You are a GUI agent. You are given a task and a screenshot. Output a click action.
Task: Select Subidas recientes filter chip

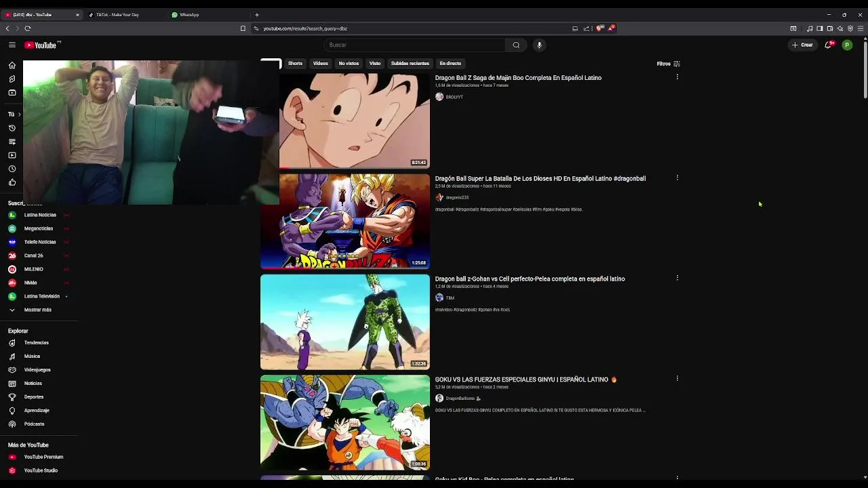[410, 63]
